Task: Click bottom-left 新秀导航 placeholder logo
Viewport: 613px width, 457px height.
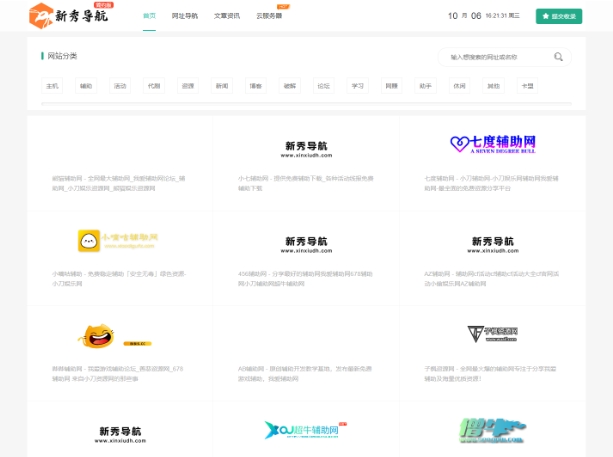Action: click(120, 435)
